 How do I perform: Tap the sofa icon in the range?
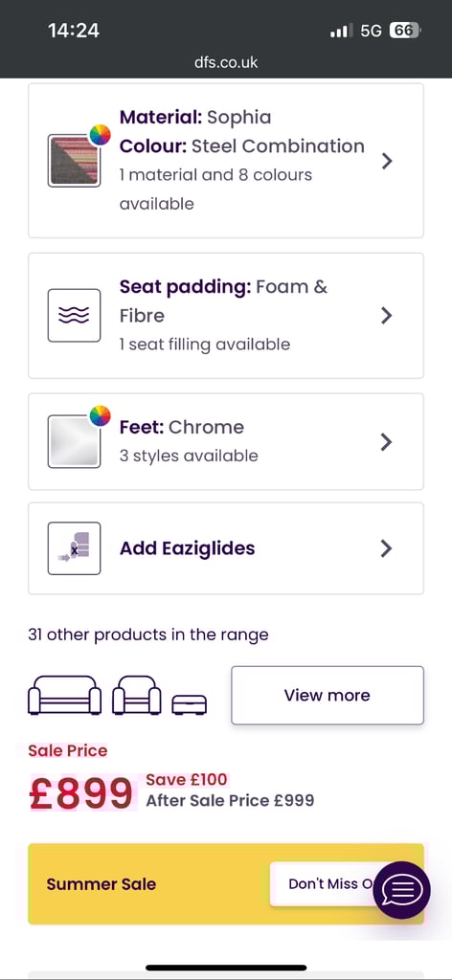coord(65,695)
